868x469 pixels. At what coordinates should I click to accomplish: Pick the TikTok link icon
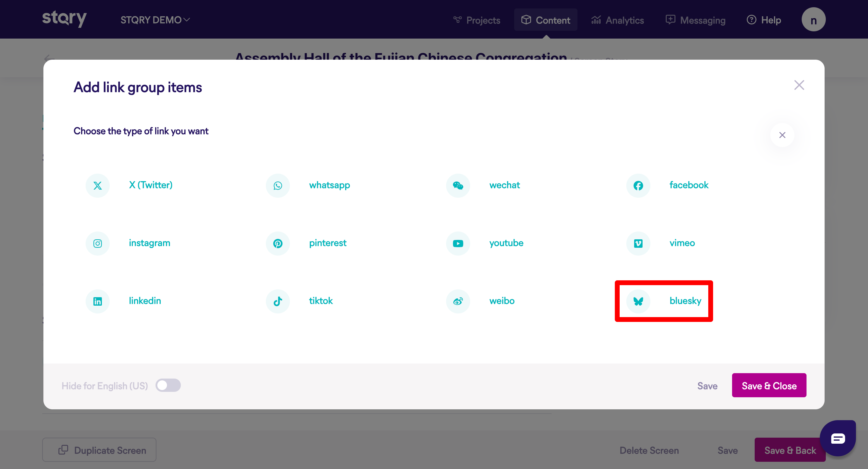click(x=278, y=301)
